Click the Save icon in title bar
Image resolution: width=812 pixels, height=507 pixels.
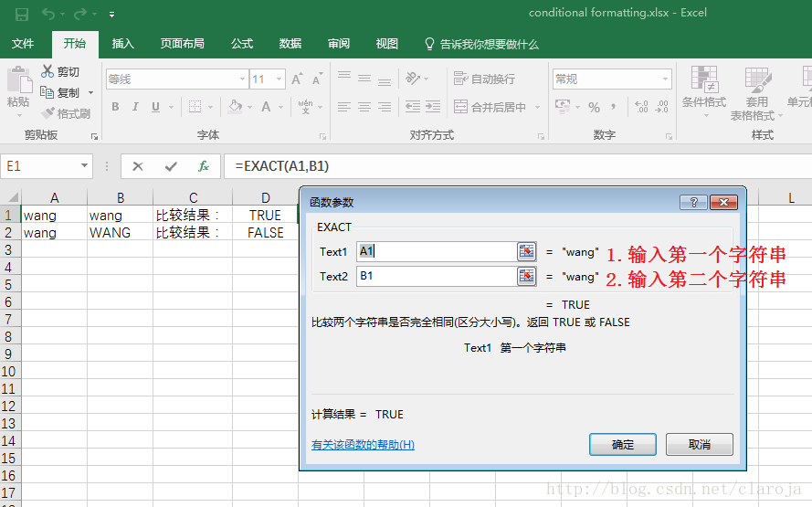coord(22,14)
